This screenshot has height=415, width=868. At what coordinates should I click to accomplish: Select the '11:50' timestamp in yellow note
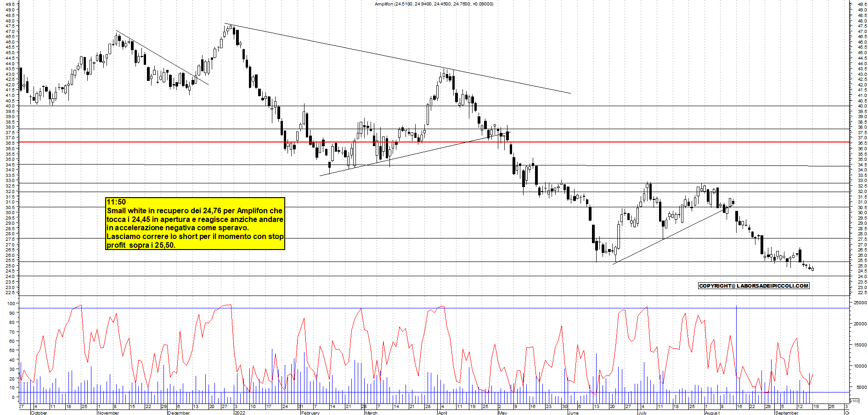point(116,202)
